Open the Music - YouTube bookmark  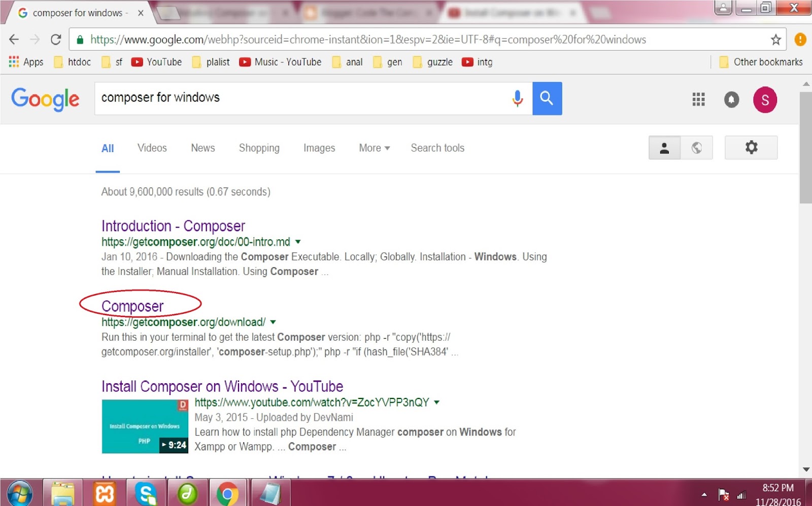(280, 62)
